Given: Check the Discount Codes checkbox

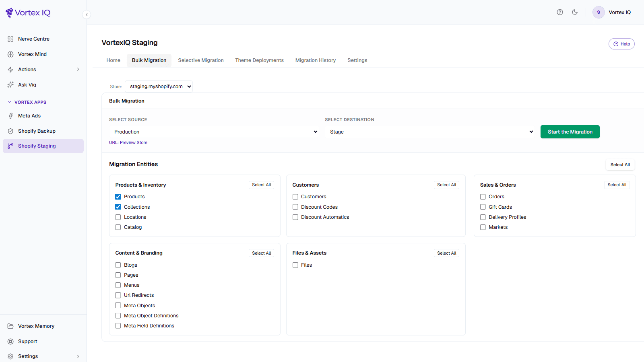Looking at the screenshot, I should 295,207.
